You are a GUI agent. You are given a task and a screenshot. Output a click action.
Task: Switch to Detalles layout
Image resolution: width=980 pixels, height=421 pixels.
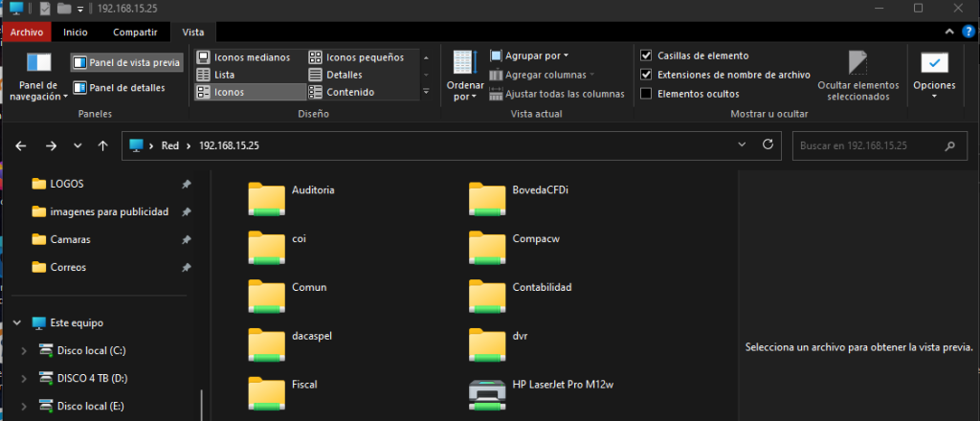click(x=336, y=75)
